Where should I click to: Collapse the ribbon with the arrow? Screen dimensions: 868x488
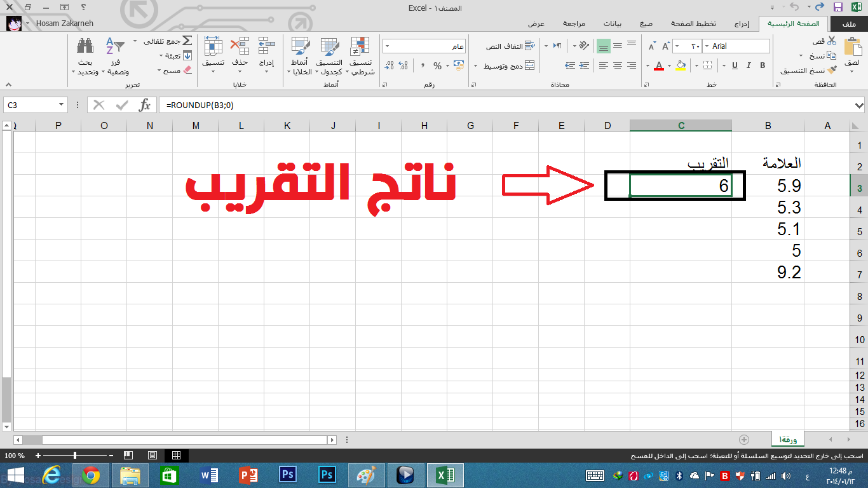tap(8, 85)
